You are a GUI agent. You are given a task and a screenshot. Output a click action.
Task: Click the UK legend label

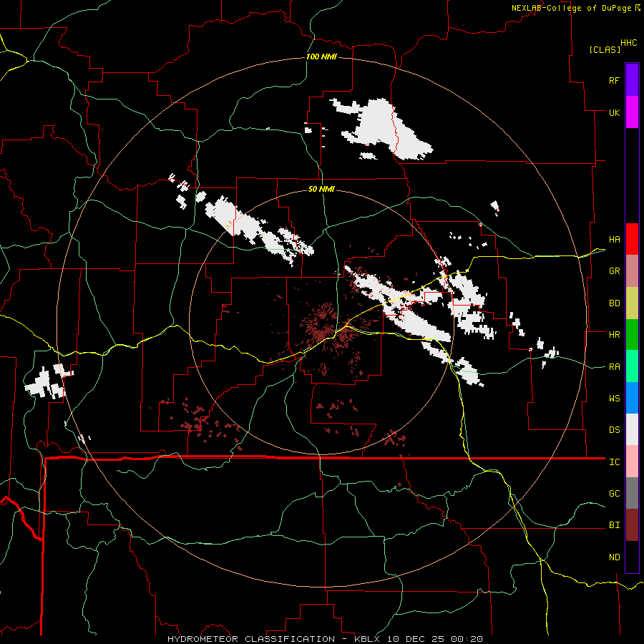point(614,112)
